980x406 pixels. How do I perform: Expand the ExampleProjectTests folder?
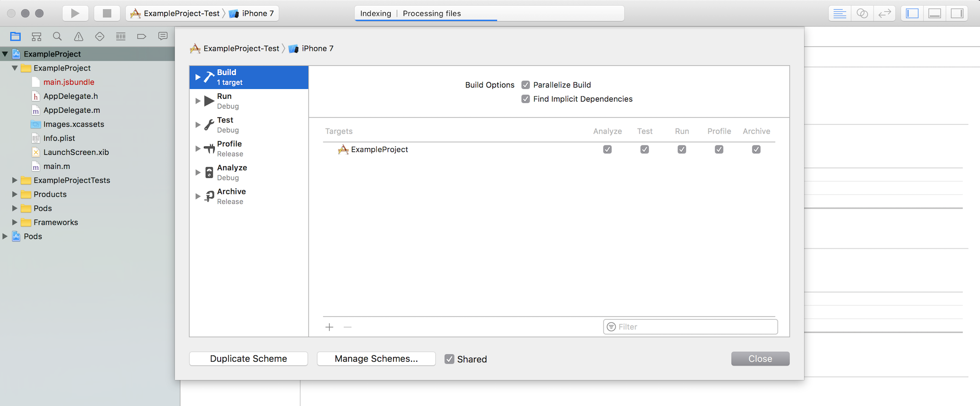[14, 180]
